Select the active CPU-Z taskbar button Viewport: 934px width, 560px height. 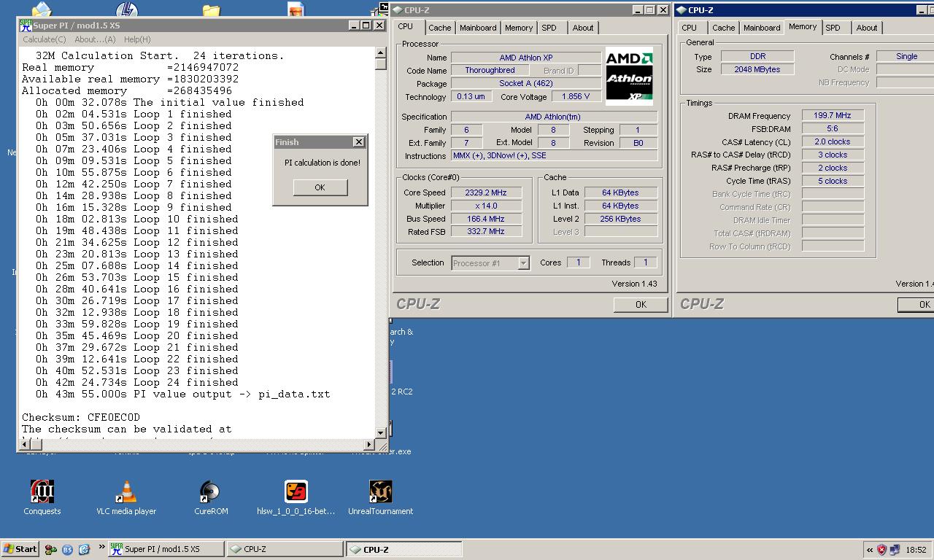pos(404,549)
